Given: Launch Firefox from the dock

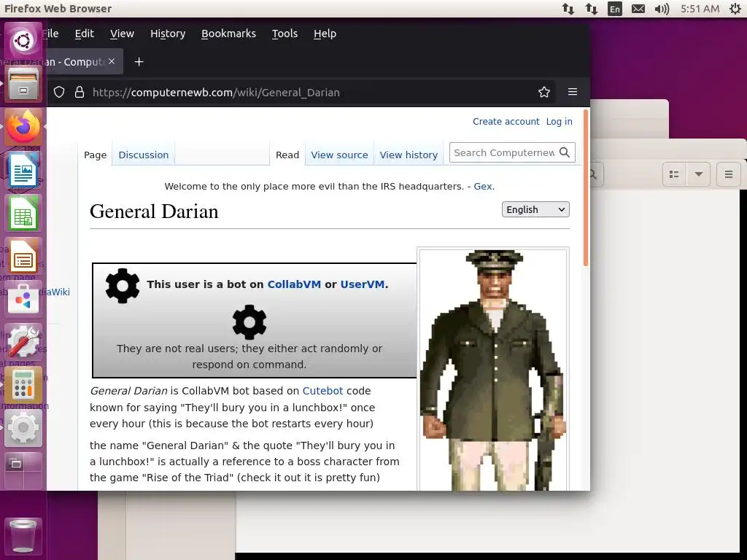Looking at the screenshot, I should click(x=23, y=127).
